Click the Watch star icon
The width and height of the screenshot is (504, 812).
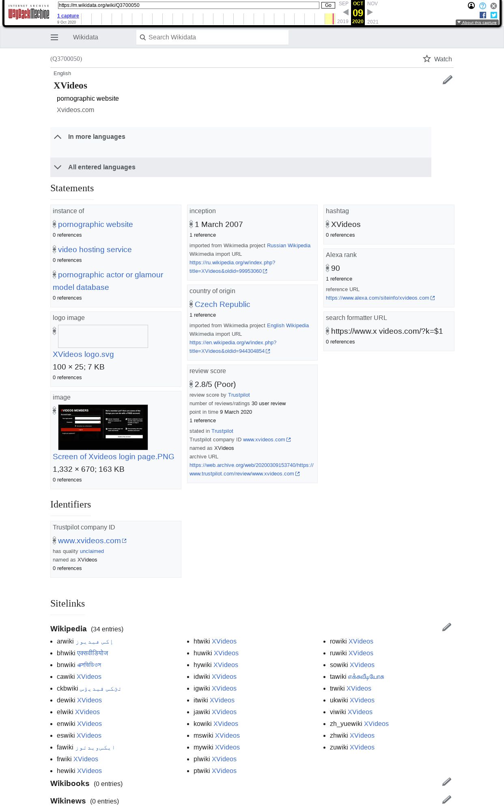coord(426,59)
